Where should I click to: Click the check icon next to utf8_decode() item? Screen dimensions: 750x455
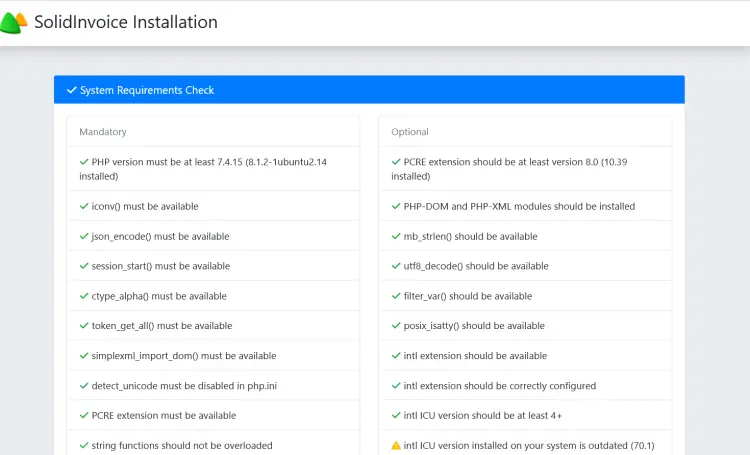point(396,266)
